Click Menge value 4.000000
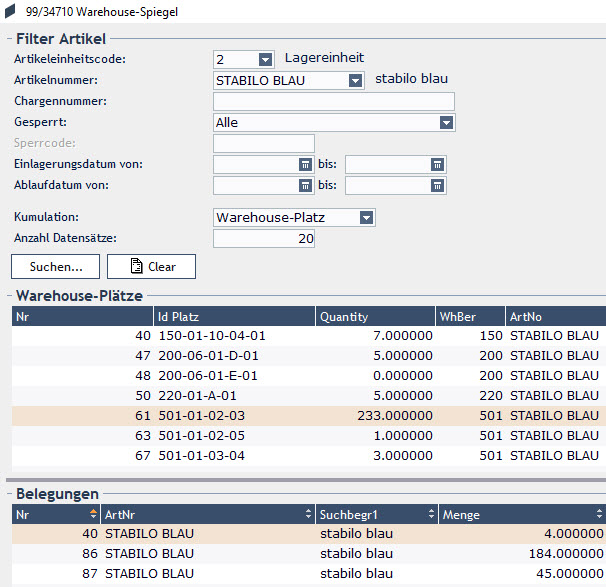606x587 pixels. (574, 534)
